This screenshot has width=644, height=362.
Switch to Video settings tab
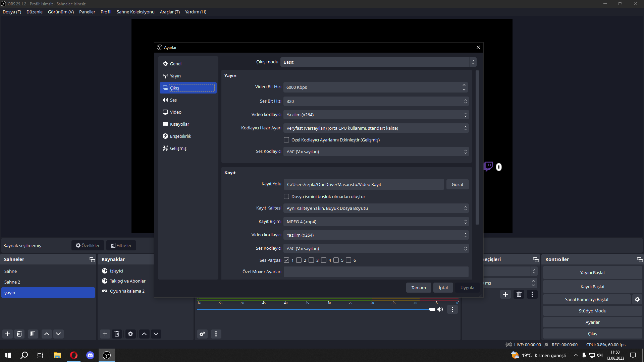[188, 112]
